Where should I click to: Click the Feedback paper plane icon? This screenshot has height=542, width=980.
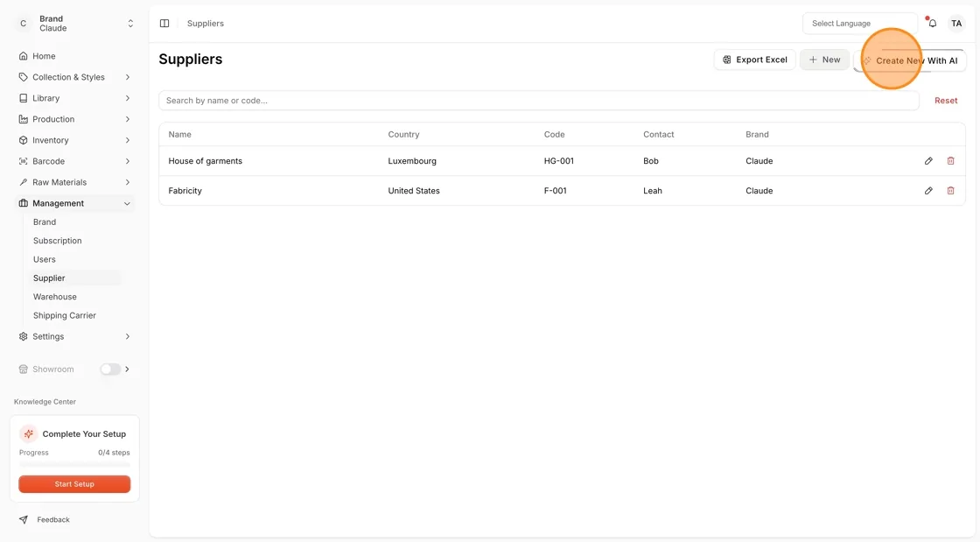tap(23, 519)
